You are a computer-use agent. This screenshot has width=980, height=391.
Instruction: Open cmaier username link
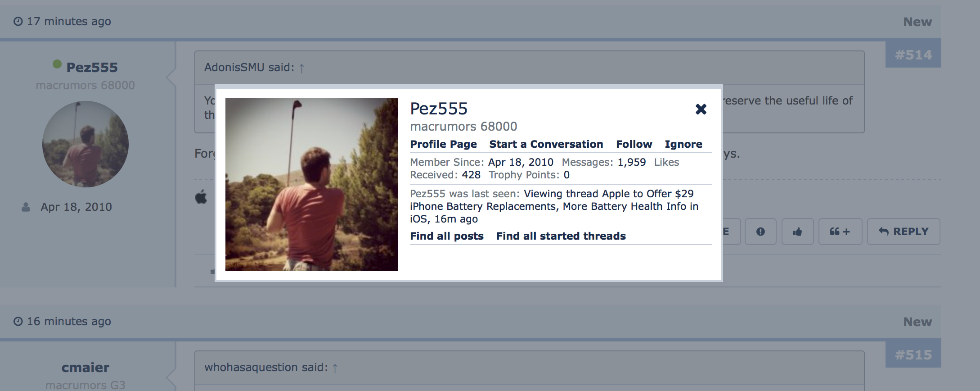point(85,368)
